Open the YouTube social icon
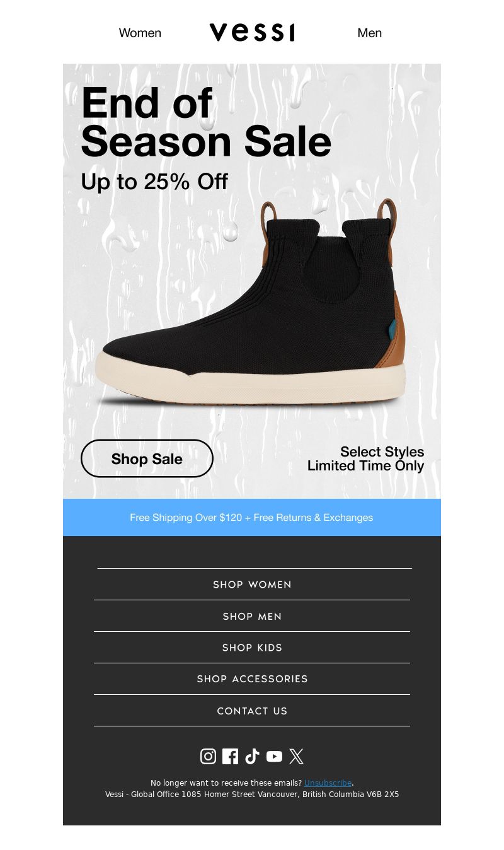Image resolution: width=504 pixels, height=850 pixels. pyautogui.click(x=274, y=756)
